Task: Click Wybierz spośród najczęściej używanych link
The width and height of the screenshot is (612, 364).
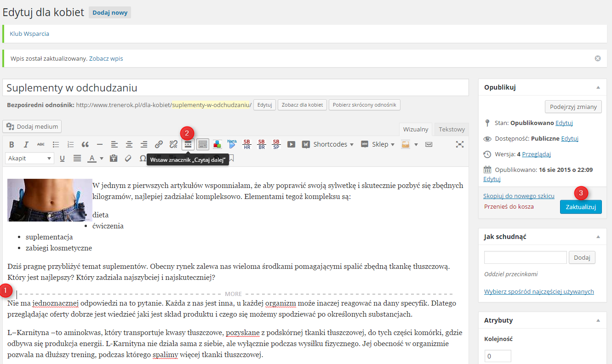Action: (539, 291)
